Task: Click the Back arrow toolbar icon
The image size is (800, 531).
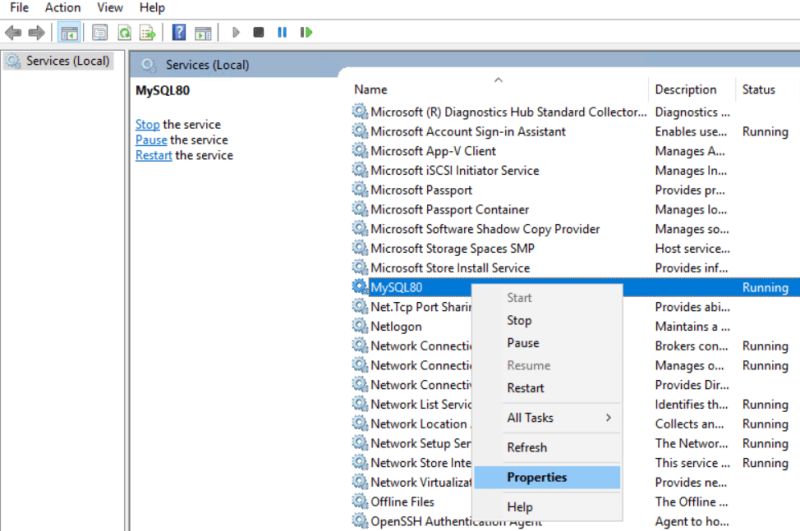Action: pyautogui.click(x=13, y=33)
